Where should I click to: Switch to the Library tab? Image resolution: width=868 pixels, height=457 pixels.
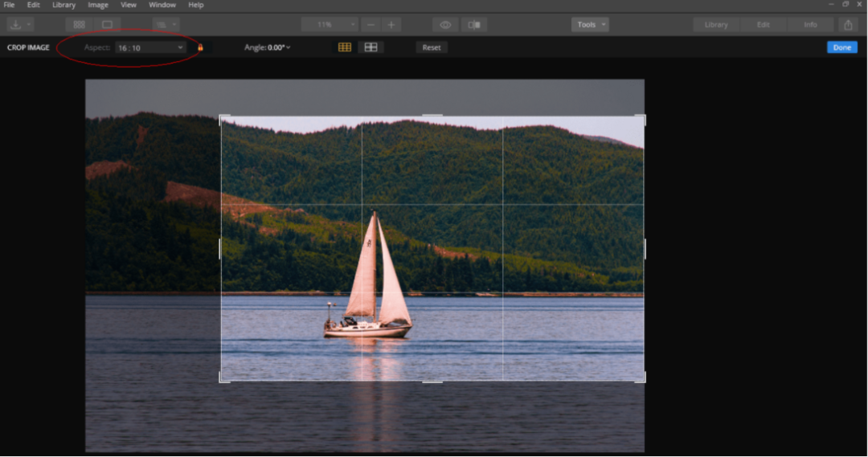tap(716, 25)
